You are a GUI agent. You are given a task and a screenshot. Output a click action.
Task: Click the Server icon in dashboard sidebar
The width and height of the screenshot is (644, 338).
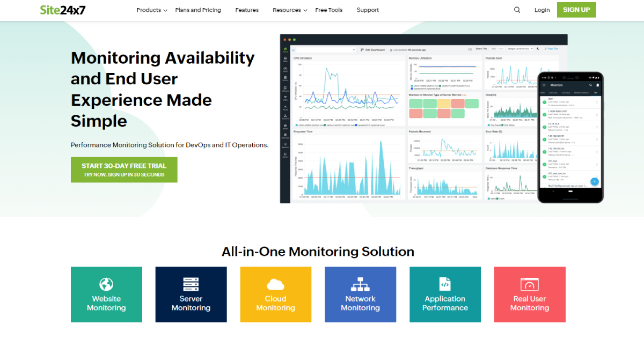[285, 78]
